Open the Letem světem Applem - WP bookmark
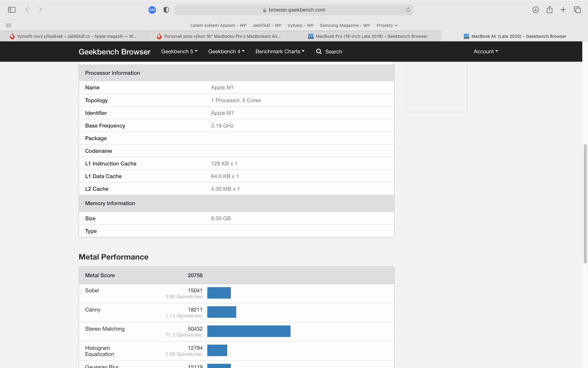588x368 pixels. point(218,25)
